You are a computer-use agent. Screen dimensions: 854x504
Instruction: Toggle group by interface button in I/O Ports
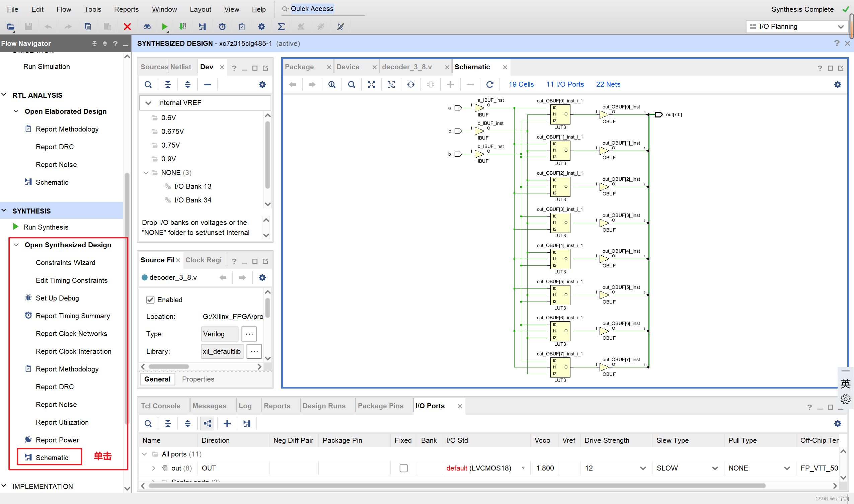pos(207,423)
